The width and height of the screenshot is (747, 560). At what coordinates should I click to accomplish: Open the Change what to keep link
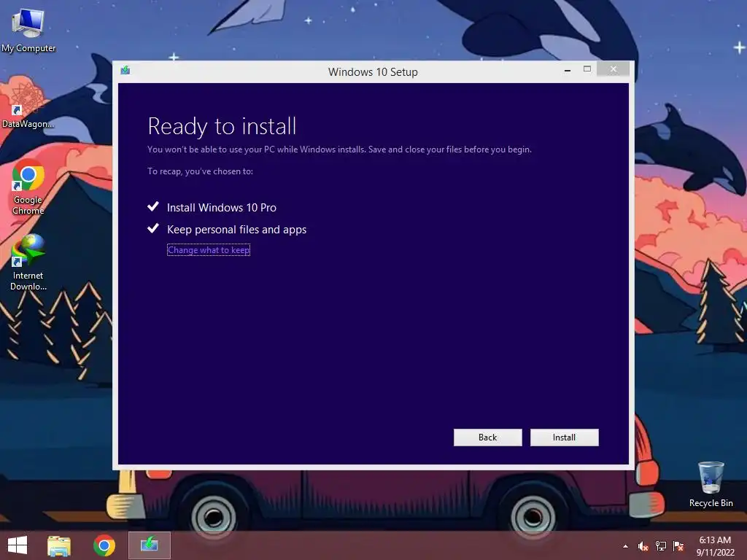coord(209,250)
